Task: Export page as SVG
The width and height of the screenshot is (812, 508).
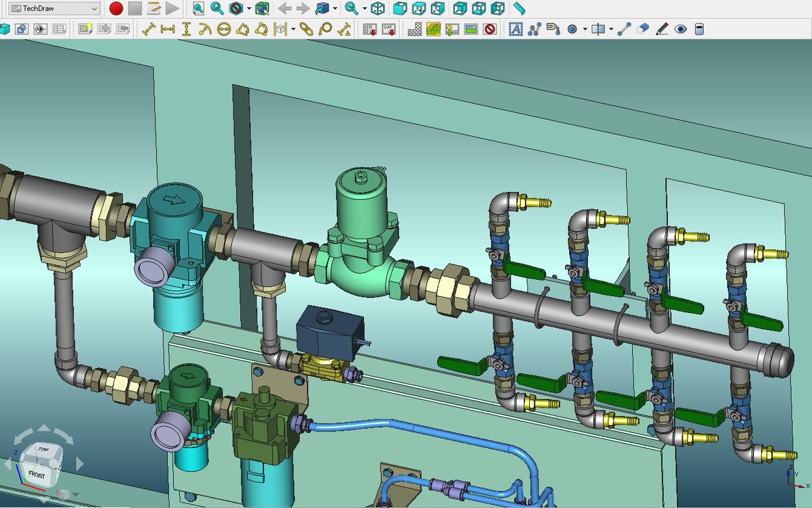Action: point(370,29)
